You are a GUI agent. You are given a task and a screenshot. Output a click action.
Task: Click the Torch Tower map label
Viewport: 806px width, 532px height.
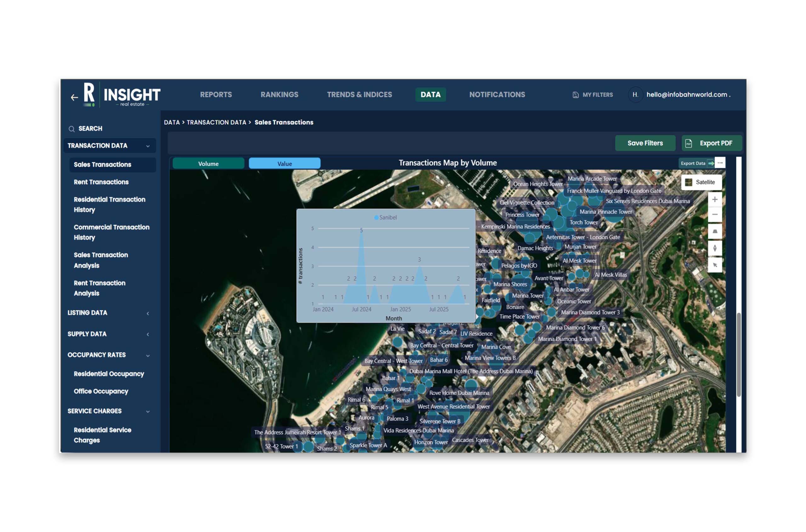pyautogui.click(x=583, y=222)
